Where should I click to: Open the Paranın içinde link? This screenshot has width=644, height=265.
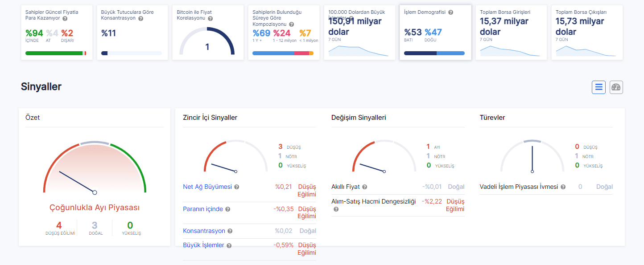tap(203, 209)
